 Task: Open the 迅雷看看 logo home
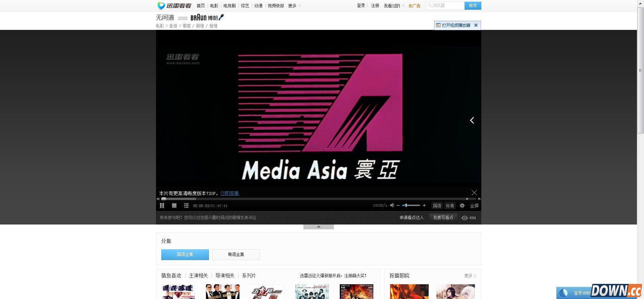click(174, 6)
